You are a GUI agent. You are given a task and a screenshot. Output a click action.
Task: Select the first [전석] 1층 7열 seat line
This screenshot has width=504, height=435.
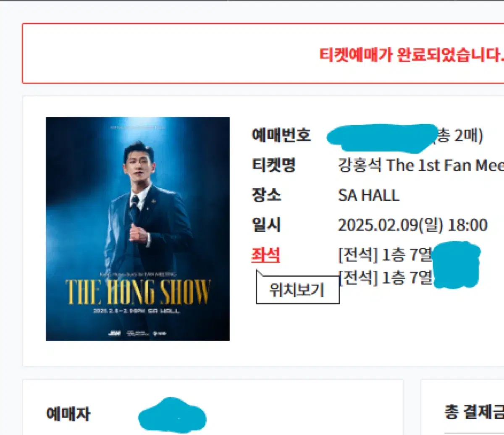tap(385, 255)
